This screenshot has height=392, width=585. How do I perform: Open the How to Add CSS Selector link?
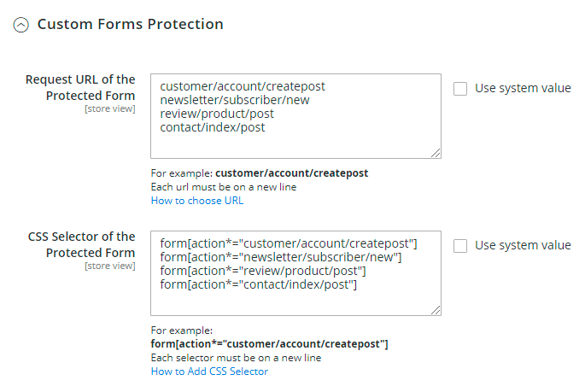pos(209,372)
